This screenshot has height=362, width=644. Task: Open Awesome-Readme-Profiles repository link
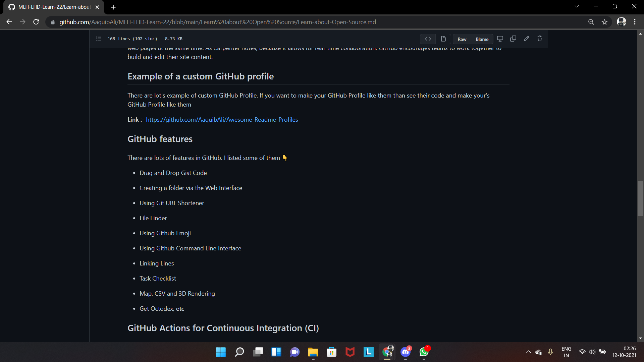click(222, 120)
